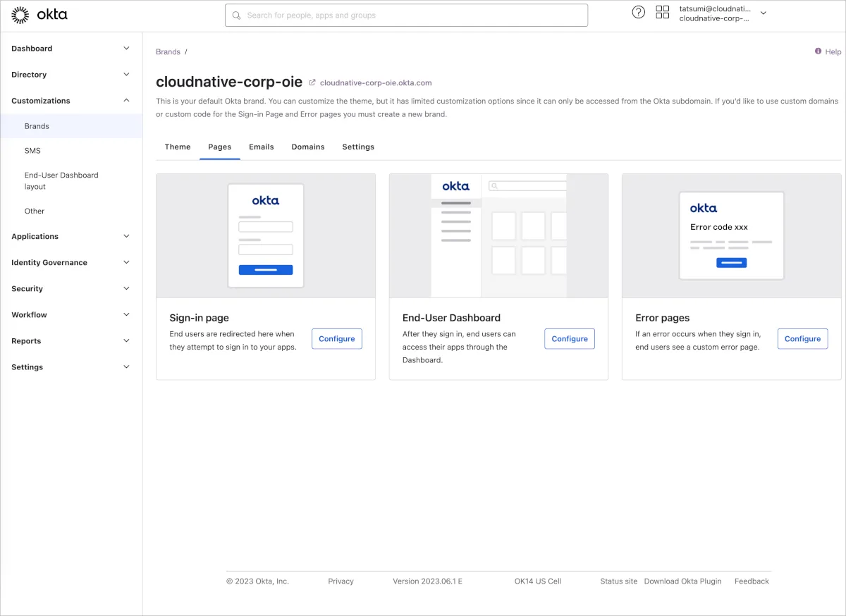Configure the Error pages

coord(802,339)
